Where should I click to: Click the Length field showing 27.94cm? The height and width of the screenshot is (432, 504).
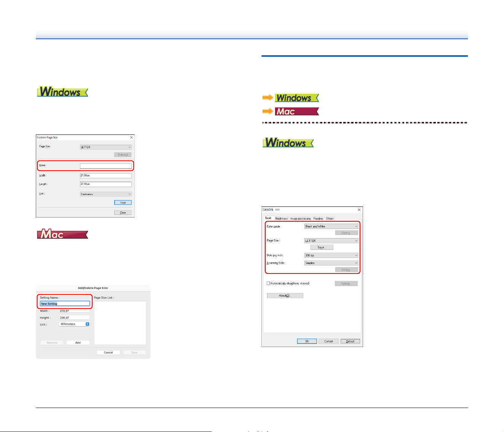click(x=106, y=184)
